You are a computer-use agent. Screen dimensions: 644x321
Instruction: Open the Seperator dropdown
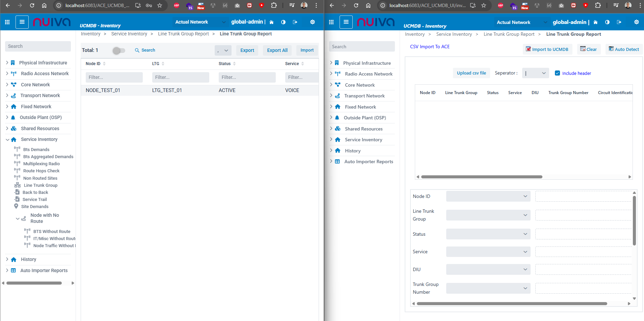click(x=535, y=73)
